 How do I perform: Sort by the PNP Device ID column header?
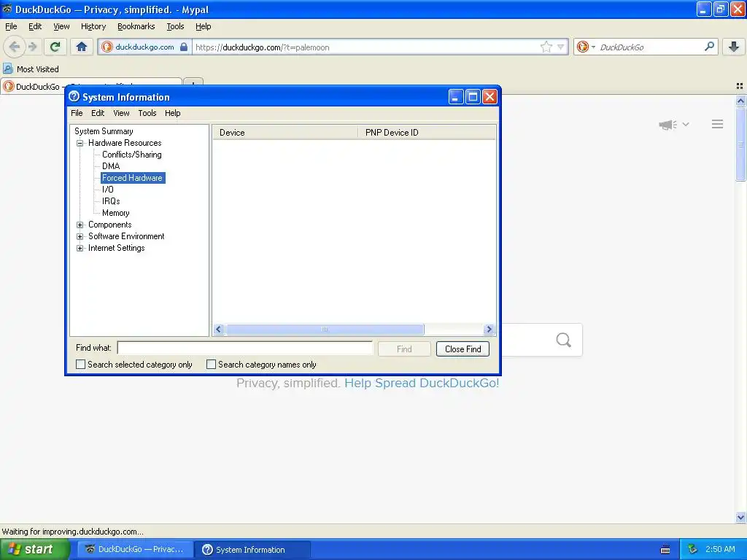pos(426,133)
